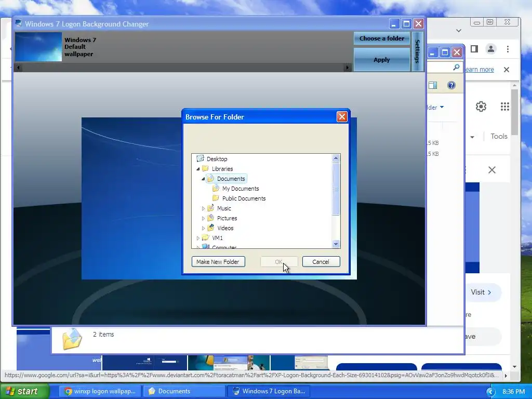Click Chrome page scrollbar up arrow
Viewport: 532px width, 399px height.
(515, 85)
